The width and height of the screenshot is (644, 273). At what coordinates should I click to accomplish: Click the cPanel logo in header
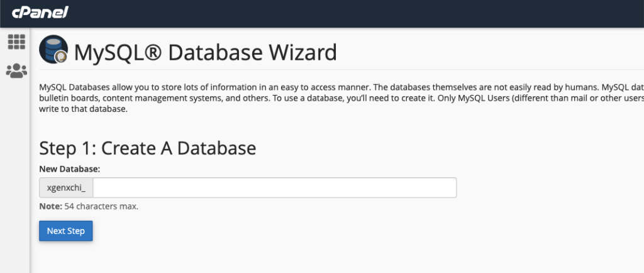[38, 13]
